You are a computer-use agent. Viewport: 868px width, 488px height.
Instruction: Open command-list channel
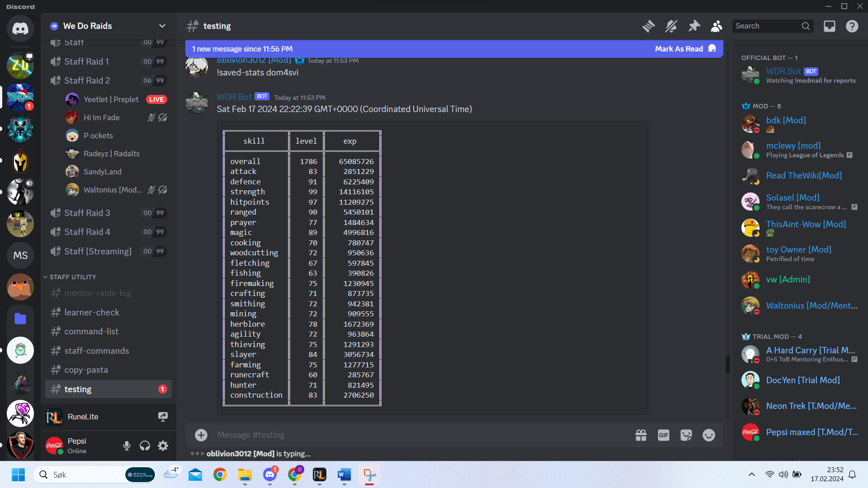point(108,331)
